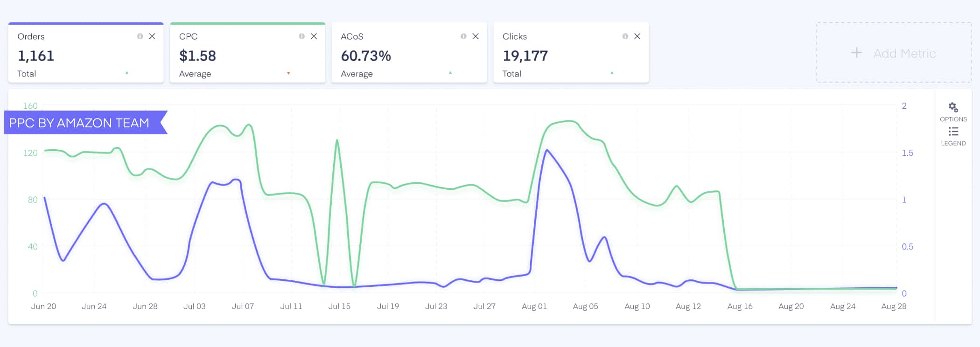This screenshot has width=980, height=347.
Task: Remove the Clicks metric card
Action: 637,36
